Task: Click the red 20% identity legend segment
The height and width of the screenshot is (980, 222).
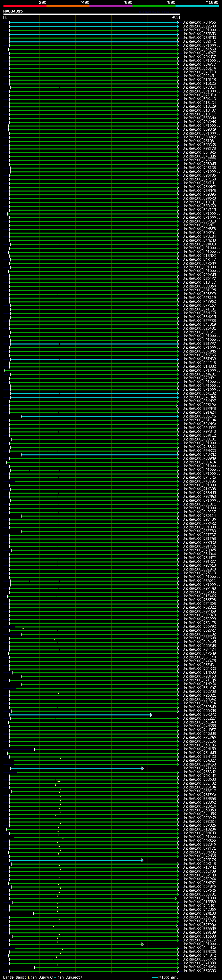Action: (x=25, y=6)
